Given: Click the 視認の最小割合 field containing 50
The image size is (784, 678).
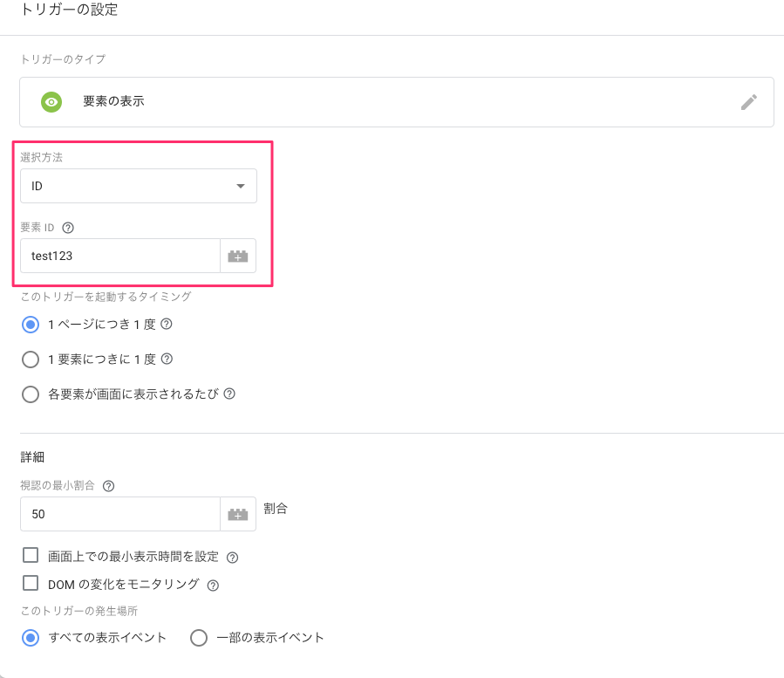Looking at the screenshot, I should coord(120,514).
